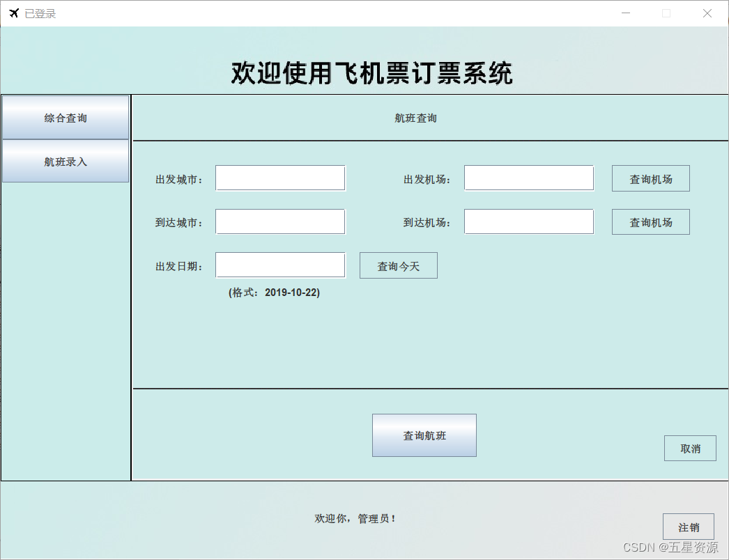The image size is (729, 560).
Task: Switch to the 航班录入 tab
Action: (x=66, y=161)
